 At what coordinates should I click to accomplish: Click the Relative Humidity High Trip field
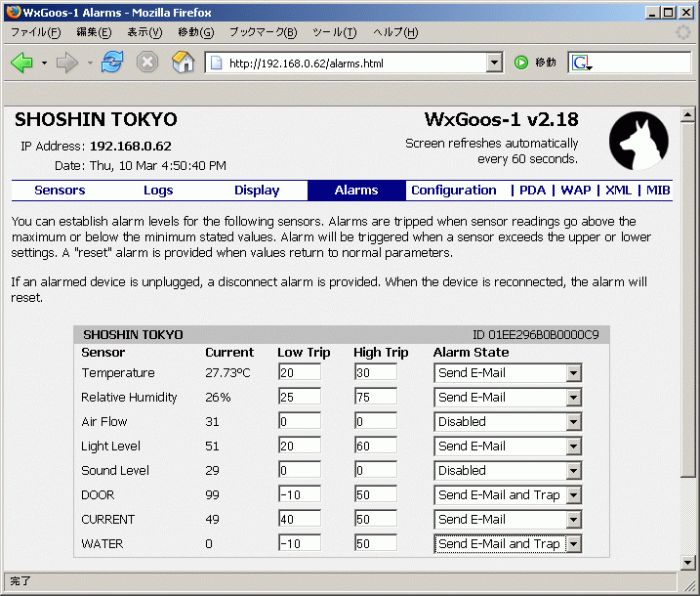point(376,397)
